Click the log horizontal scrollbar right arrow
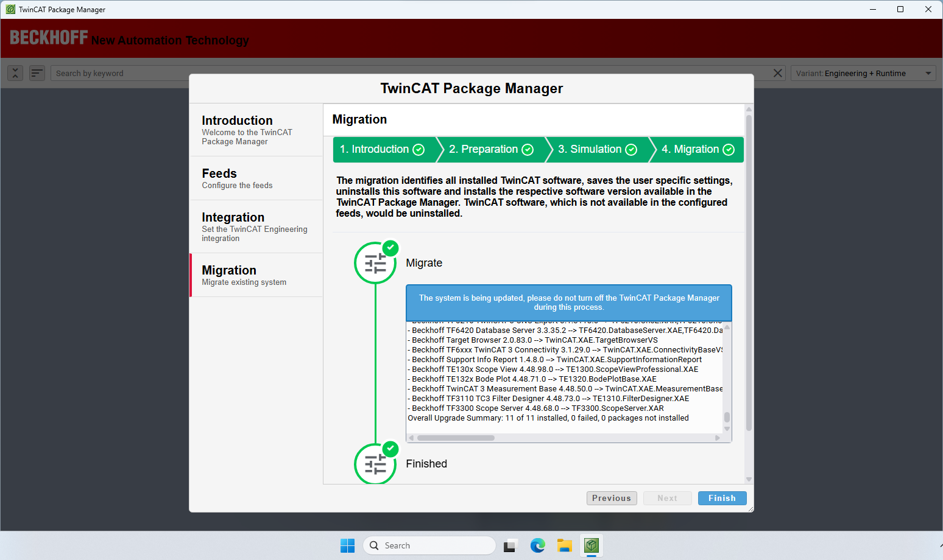The width and height of the screenshot is (943, 560). coord(718,438)
